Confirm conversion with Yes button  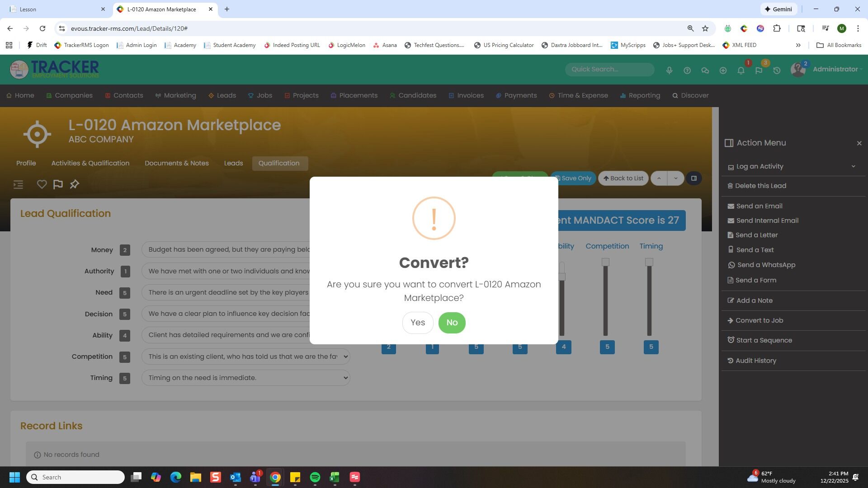417,323
